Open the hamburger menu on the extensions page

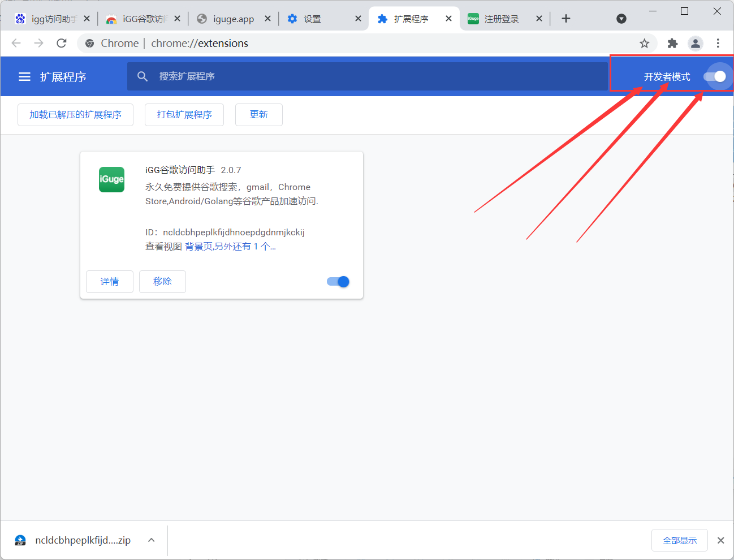point(24,76)
